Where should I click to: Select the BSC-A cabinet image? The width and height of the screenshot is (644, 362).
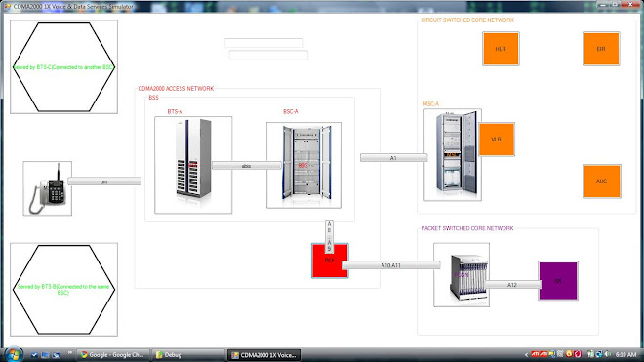[303, 165]
